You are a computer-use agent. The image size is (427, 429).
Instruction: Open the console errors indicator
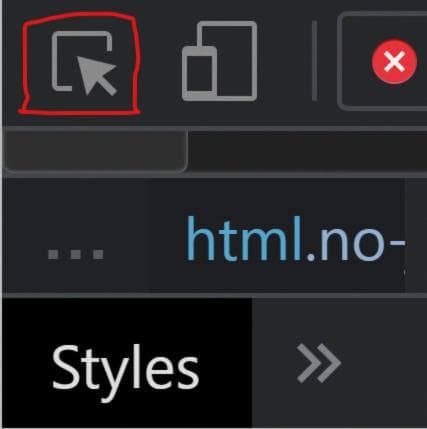pos(394,62)
